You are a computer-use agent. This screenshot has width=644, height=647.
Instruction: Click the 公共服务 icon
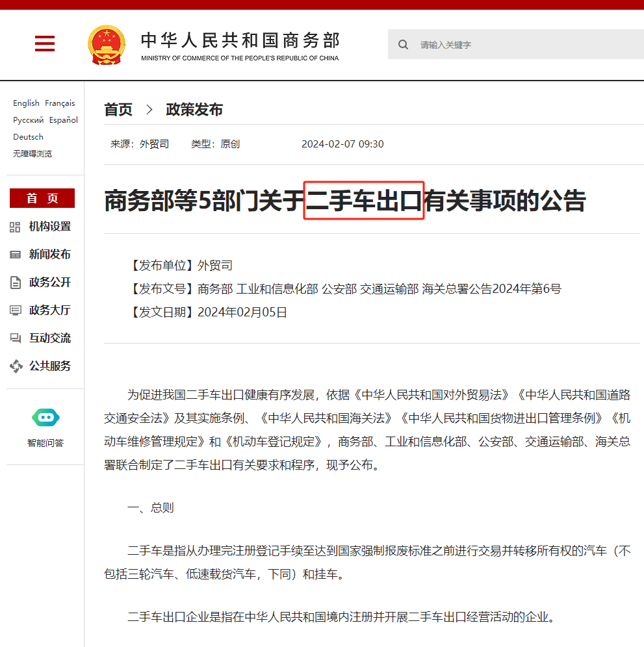pos(16,366)
